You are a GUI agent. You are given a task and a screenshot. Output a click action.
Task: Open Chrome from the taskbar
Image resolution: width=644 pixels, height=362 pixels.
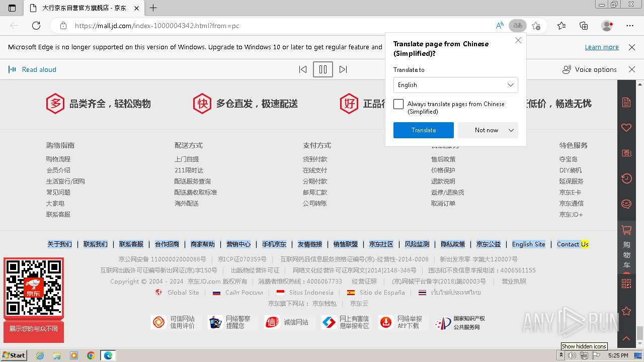[x=91, y=355]
